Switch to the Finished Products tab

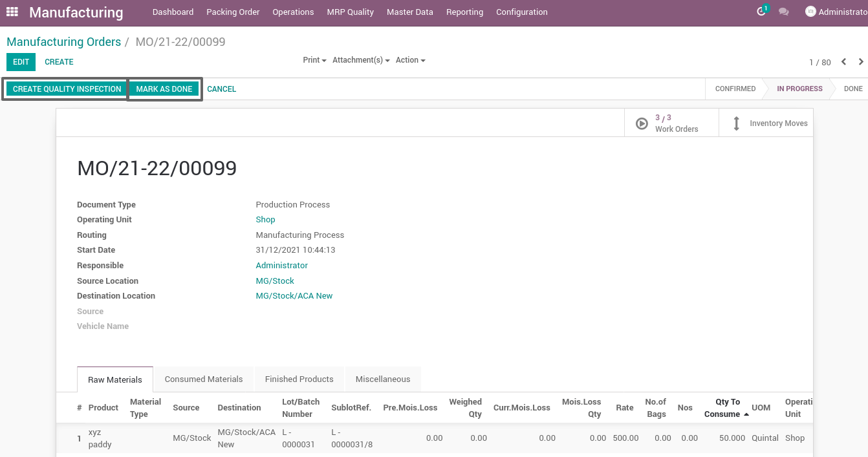(x=299, y=379)
